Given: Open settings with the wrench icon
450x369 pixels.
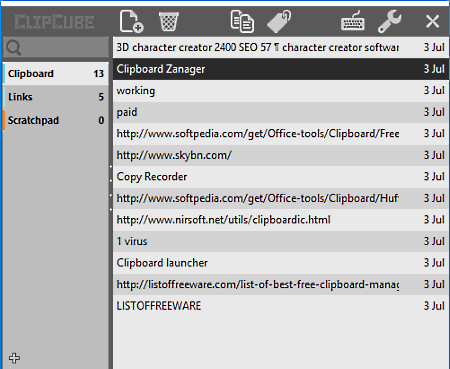Looking at the screenshot, I should pyautogui.click(x=389, y=21).
